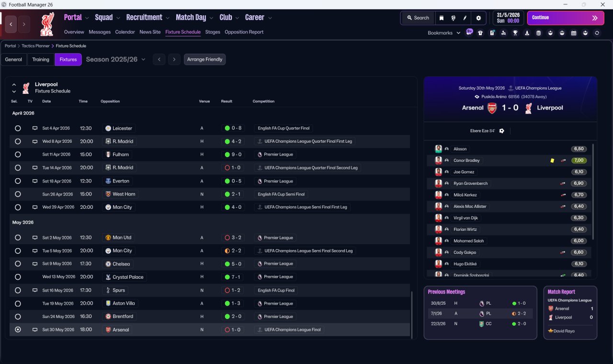613x364 pixels.
Task: Open the Mohamed Salah player row
Action: pyautogui.click(x=510, y=241)
